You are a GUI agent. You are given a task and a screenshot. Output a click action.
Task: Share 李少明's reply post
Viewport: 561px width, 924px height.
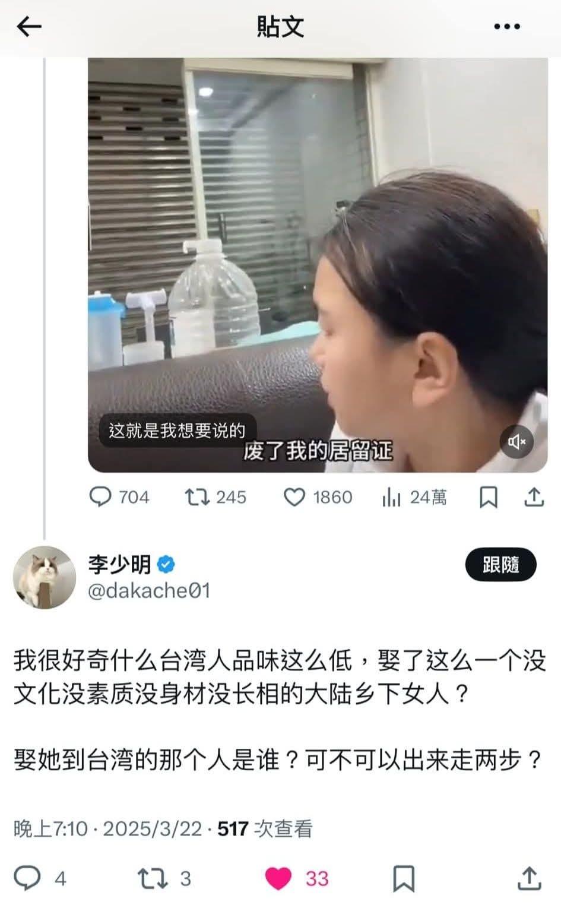pos(529,878)
